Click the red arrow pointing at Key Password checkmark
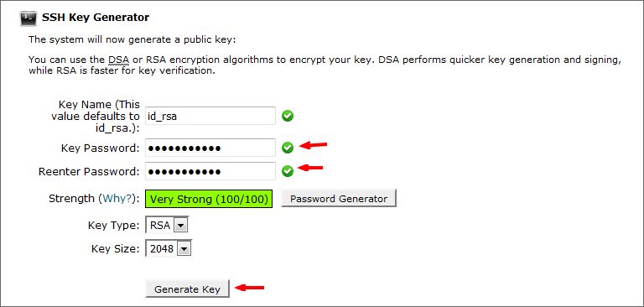Screen dimensions: 644x307 point(313,144)
